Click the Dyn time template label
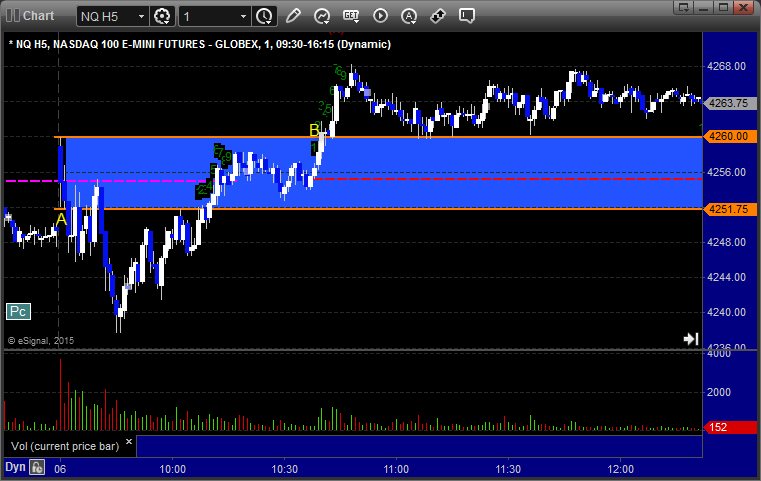 pos(15,467)
